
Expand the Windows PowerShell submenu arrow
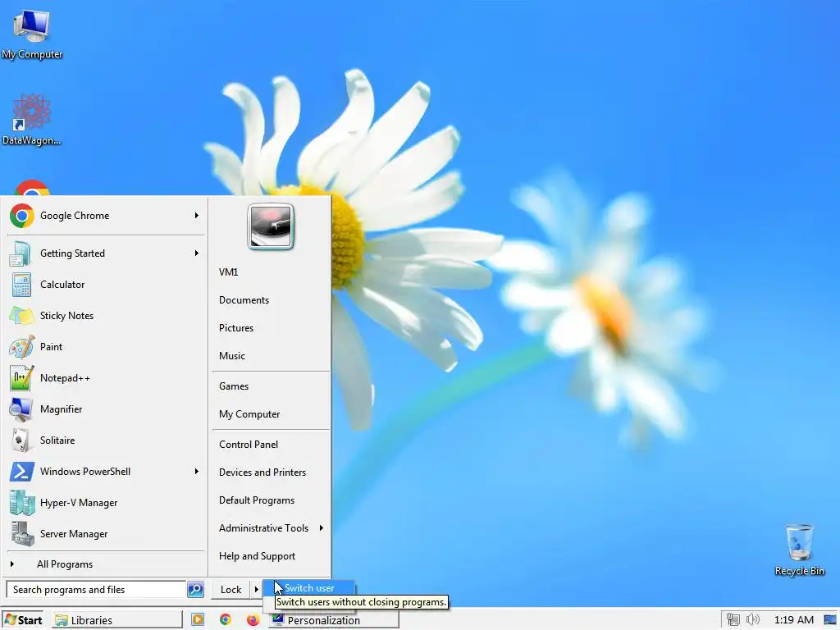click(197, 472)
